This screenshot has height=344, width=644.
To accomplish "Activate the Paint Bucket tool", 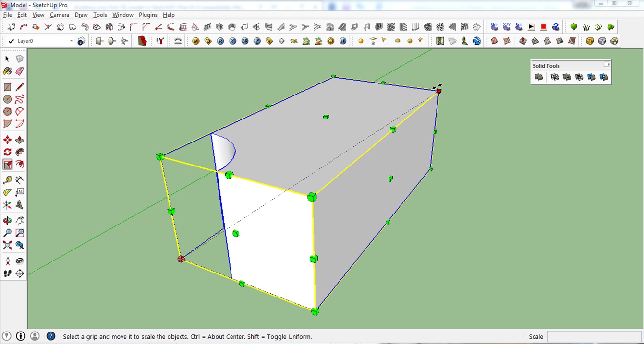I will pos(8,71).
